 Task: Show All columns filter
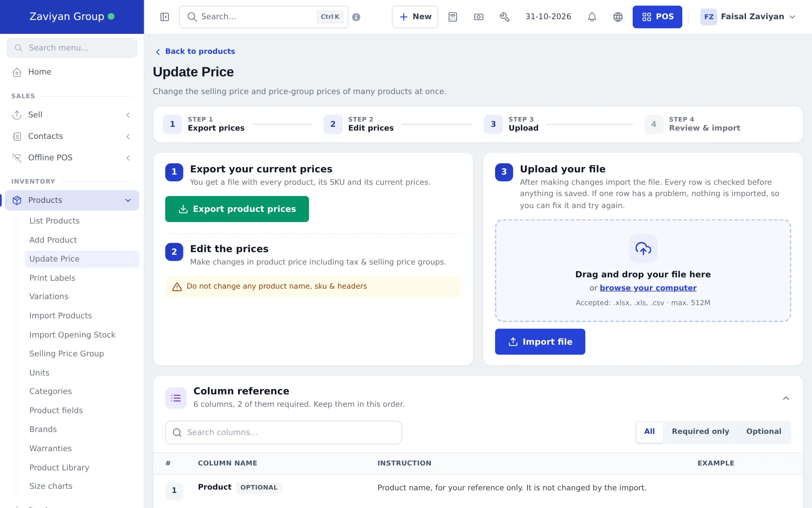[x=650, y=432]
